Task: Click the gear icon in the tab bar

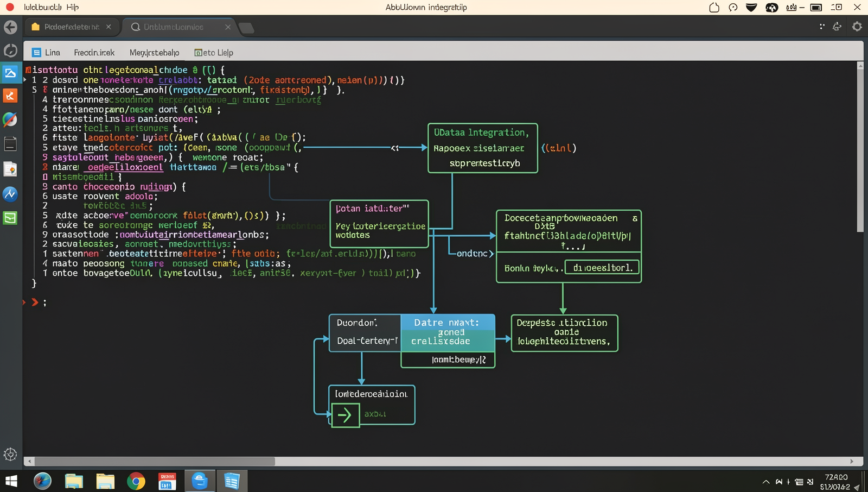Action: point(857,27)
